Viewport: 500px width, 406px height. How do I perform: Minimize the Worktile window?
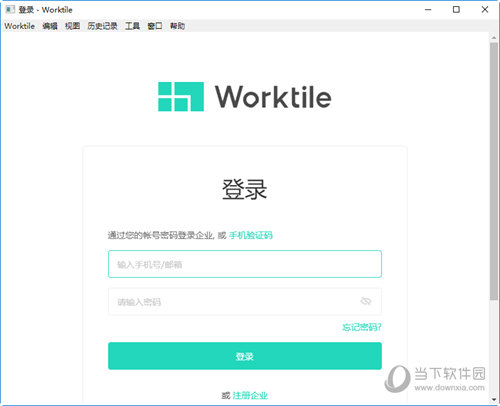428,10
